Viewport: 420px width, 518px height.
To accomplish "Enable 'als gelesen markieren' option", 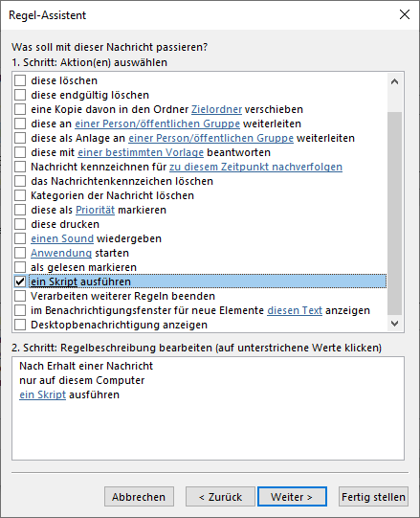I will point(20,267).
